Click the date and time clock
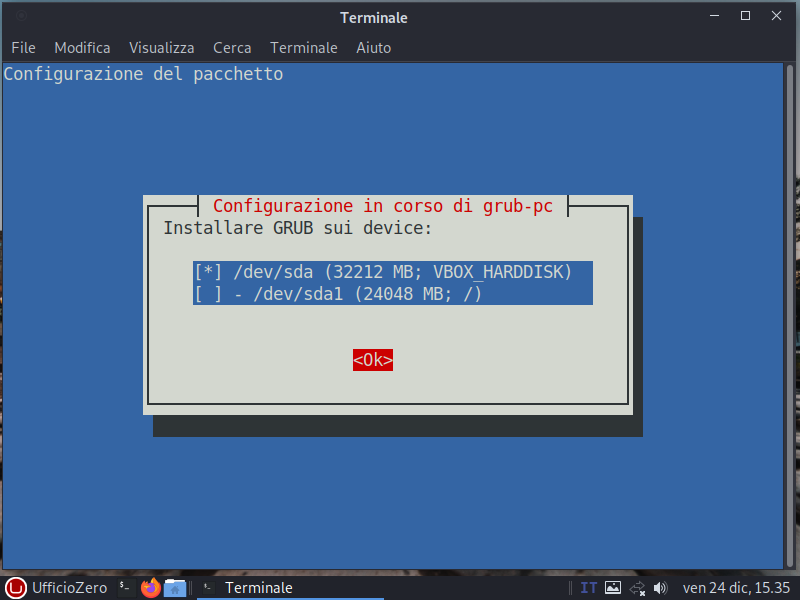800x600 pixels. tap(737, 588)
